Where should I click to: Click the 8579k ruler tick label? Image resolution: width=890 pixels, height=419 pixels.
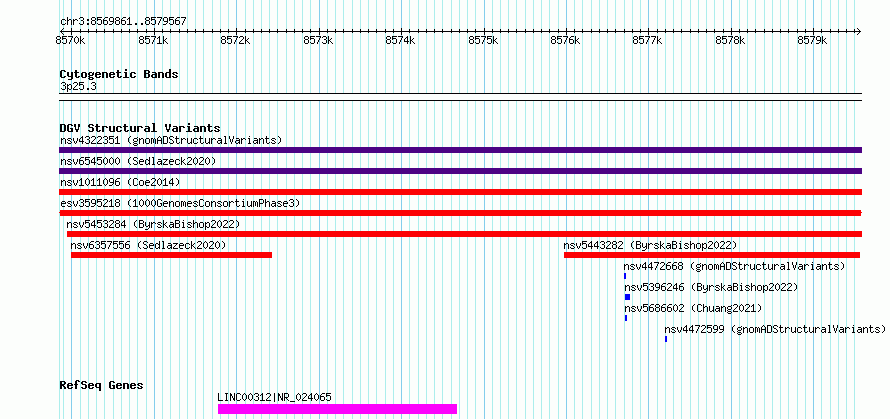[x=813, y=40]
